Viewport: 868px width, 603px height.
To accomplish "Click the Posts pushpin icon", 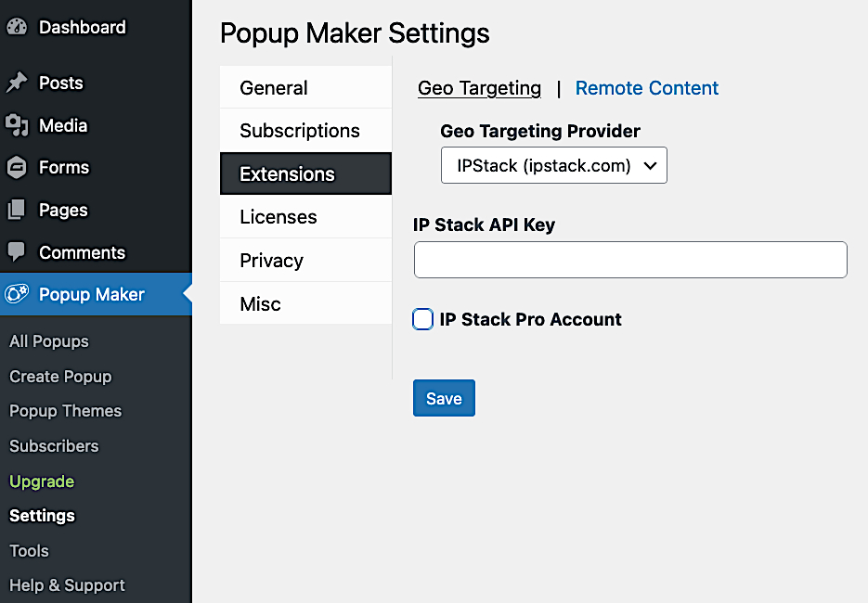I will tap(17, 83).
